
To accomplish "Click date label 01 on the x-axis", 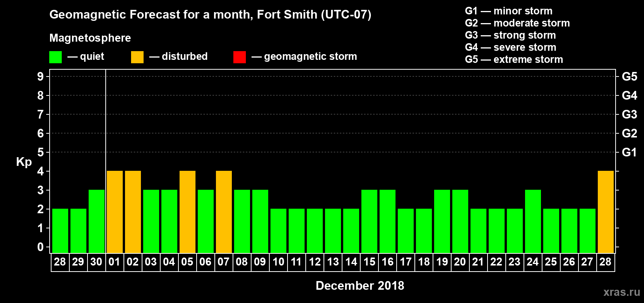I will 114,262.
